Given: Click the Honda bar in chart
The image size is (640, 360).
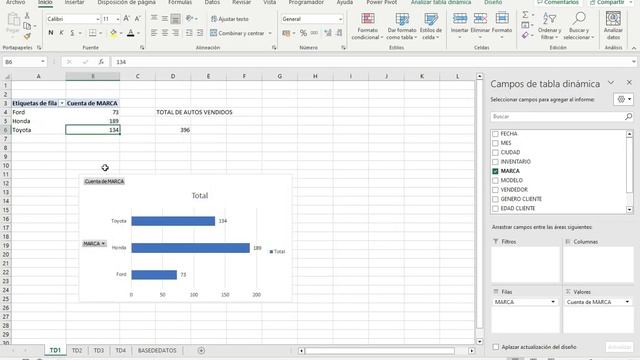Looking at the screenshot, I should pos(191,248).
